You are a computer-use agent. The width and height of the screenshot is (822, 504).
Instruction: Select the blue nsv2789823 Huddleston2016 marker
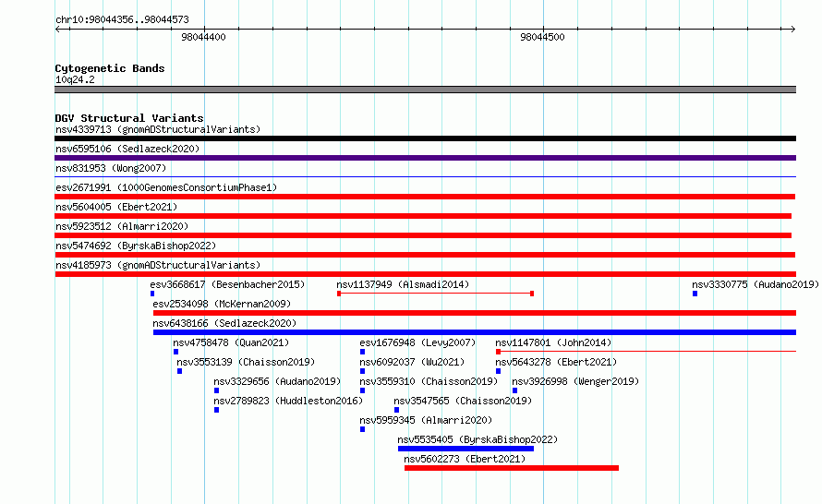click(216, 410)
